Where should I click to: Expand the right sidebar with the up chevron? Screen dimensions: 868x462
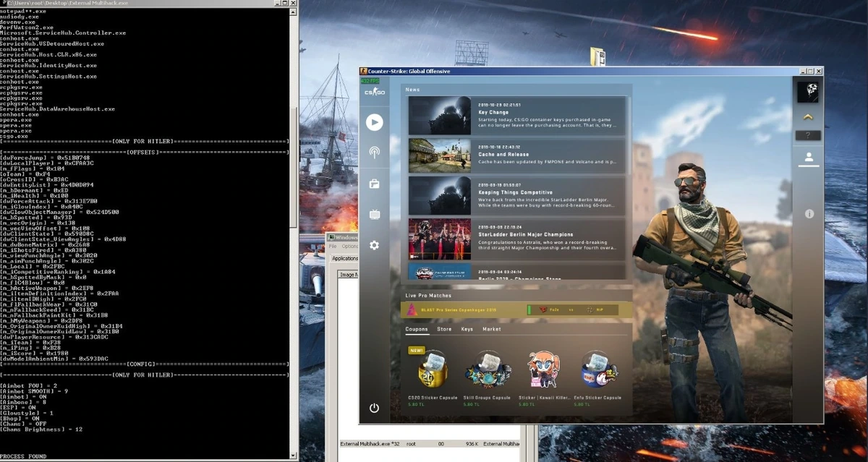pos(808,117)
